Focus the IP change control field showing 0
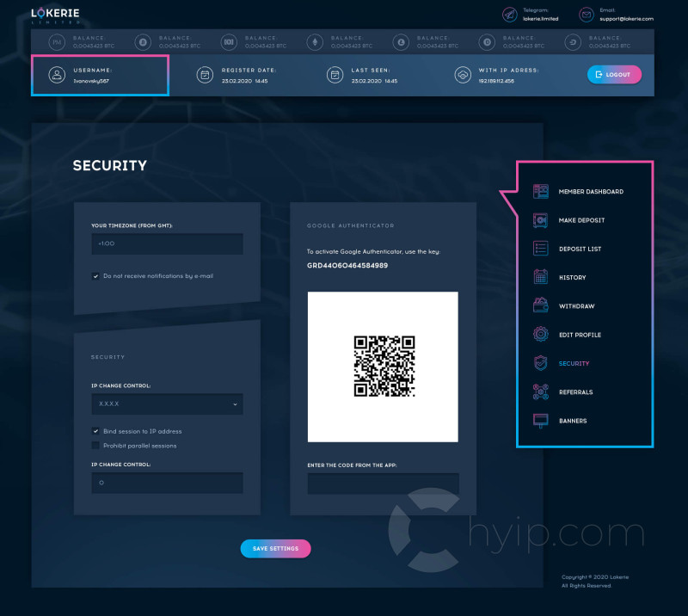The image size is (688, 616). coord(167,483)
